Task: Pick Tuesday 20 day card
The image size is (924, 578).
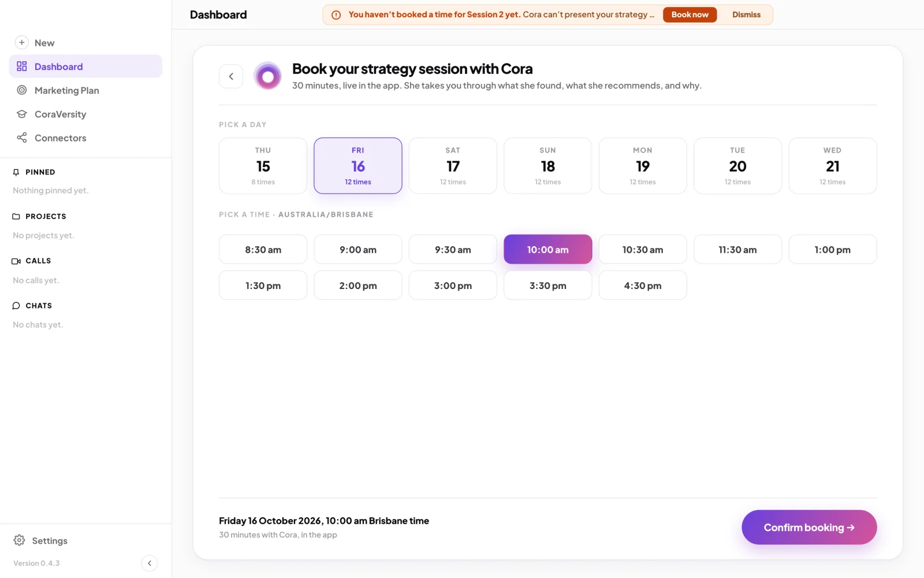Action: [737, 166]
